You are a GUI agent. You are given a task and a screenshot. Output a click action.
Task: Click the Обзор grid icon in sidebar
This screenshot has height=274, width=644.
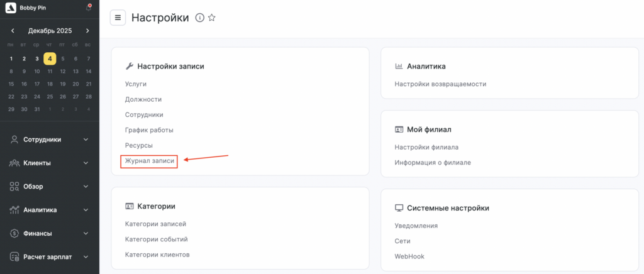point(14,187)
